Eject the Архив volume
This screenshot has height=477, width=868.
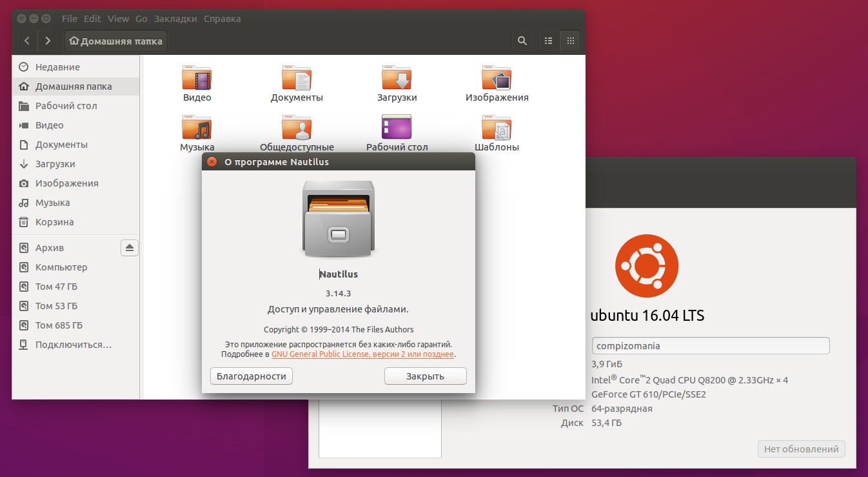pyautogui.click(x=130, y=248)
